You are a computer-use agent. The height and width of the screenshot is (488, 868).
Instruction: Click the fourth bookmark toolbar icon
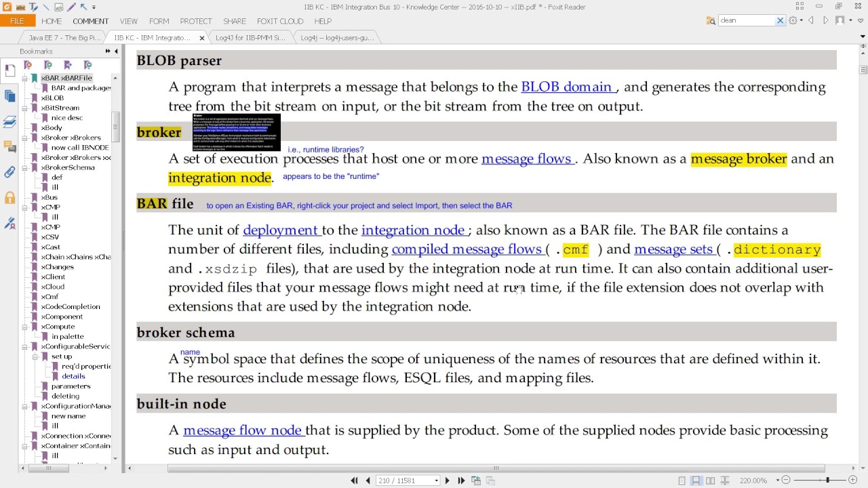coord(87,65)
